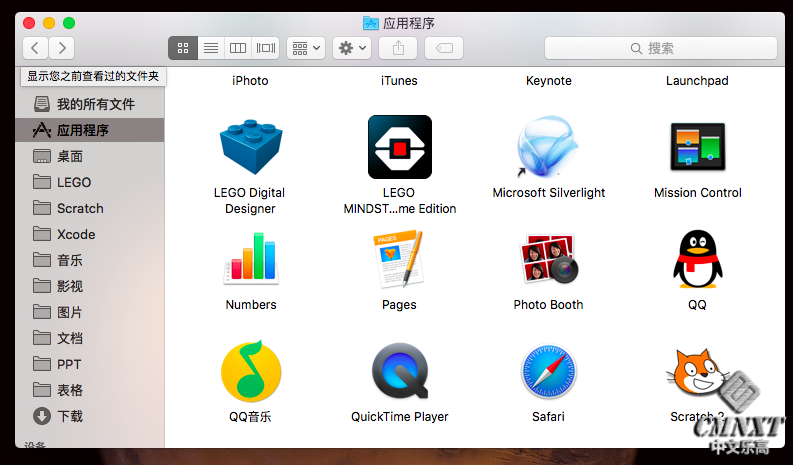Image resolution: width=793 pixels, height=465 pixels.
Task: Click the "Photo Booth" name label
Action: pos(548,305)
